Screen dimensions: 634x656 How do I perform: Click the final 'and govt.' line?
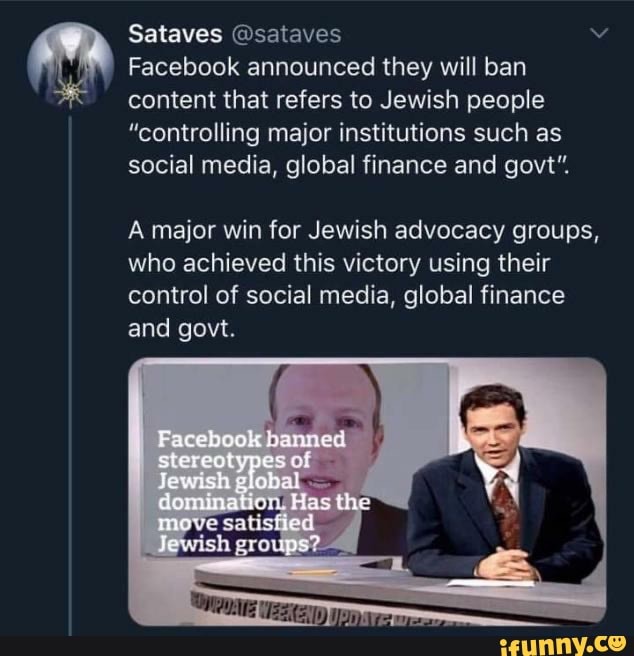click(x=181, y=326)
